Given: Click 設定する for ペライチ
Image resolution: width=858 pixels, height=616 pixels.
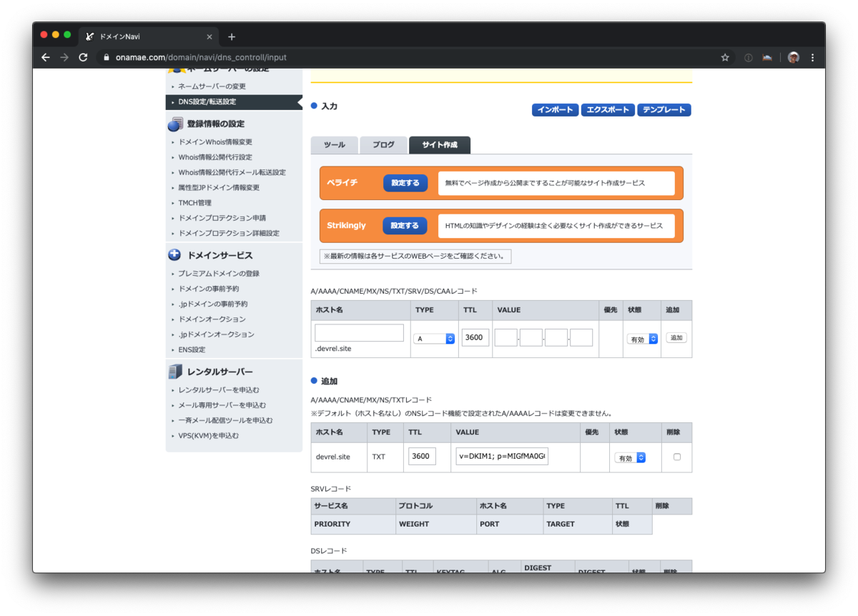Looking at the screenshot, I should [405, 183].
